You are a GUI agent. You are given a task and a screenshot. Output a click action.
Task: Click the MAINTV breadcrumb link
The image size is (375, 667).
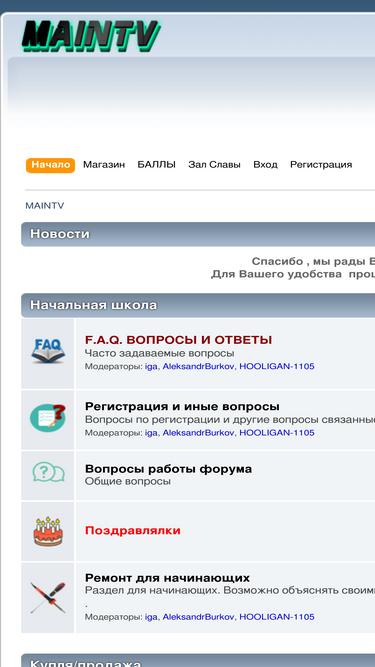click(x=45, y=206)
